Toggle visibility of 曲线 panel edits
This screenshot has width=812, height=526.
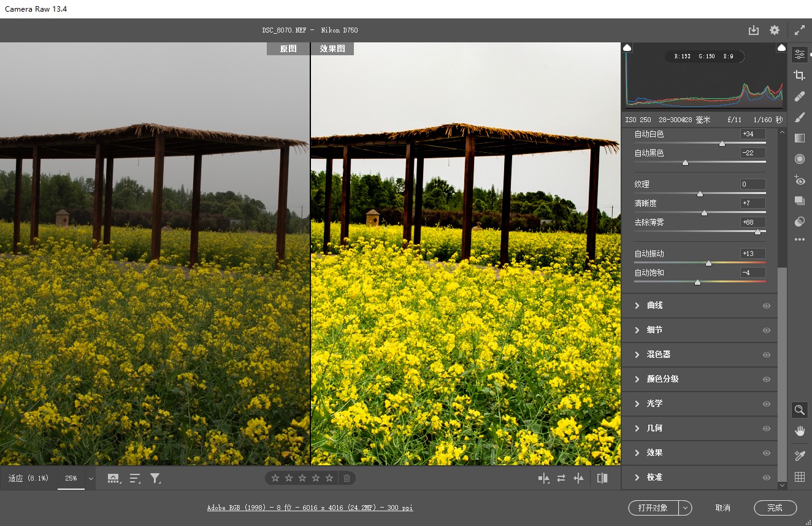point(766,306)
